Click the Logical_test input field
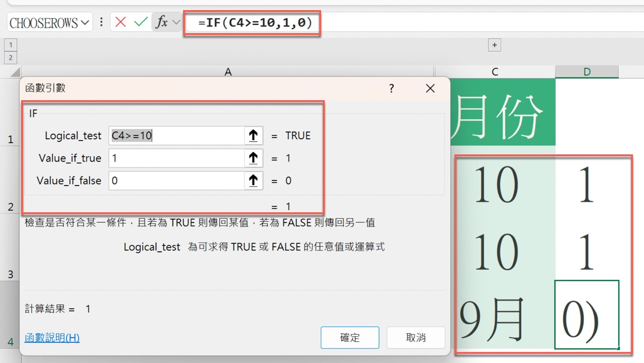 (176, 136)
